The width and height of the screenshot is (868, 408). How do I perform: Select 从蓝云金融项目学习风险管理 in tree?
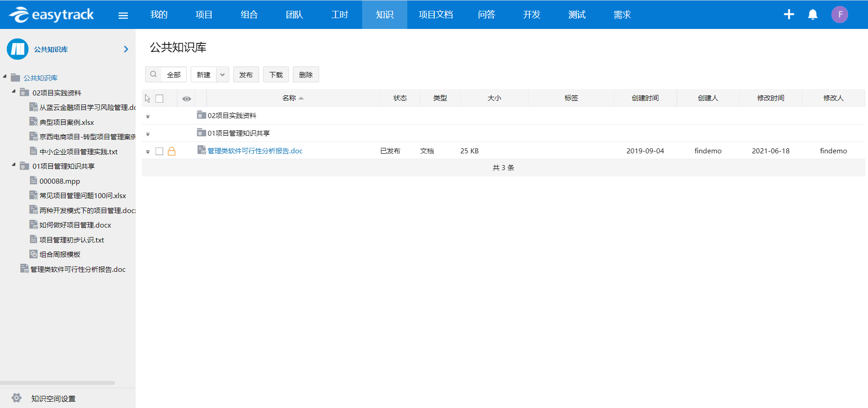pos(87,107)
